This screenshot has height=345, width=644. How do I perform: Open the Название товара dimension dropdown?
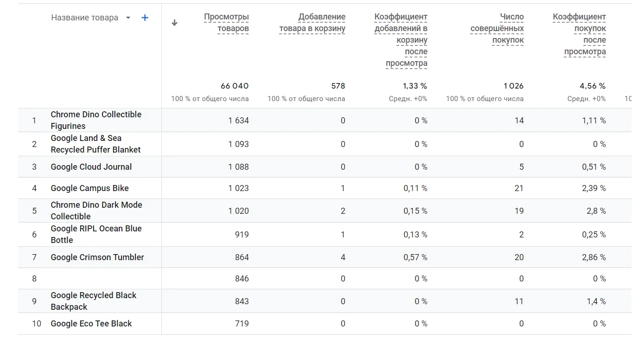point(128,18)
